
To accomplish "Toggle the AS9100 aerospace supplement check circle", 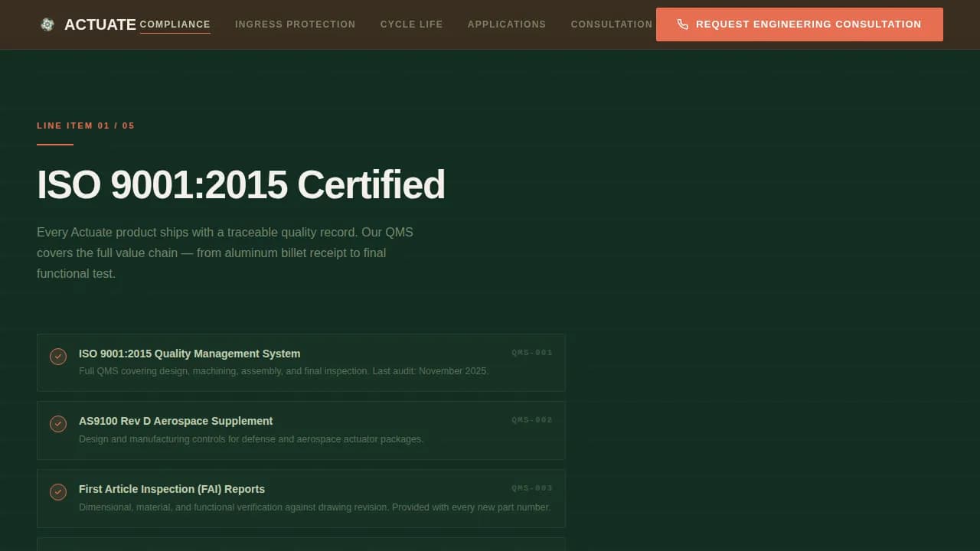I will click(58, 423).
